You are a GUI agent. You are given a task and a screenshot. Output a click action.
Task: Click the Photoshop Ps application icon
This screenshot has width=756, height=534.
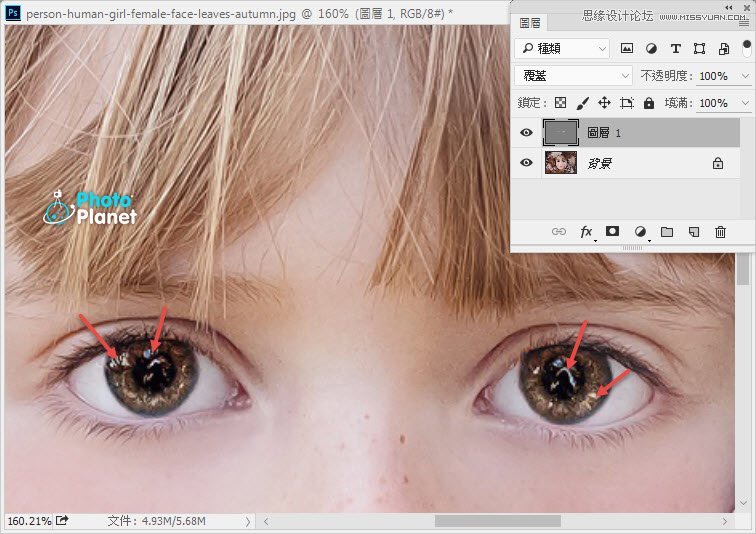[13, 13]
